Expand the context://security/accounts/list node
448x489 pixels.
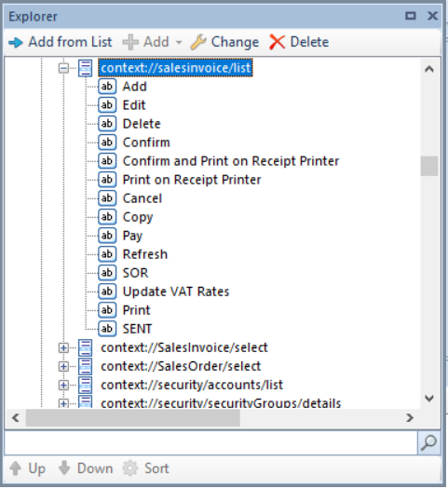tap(63, 386)
